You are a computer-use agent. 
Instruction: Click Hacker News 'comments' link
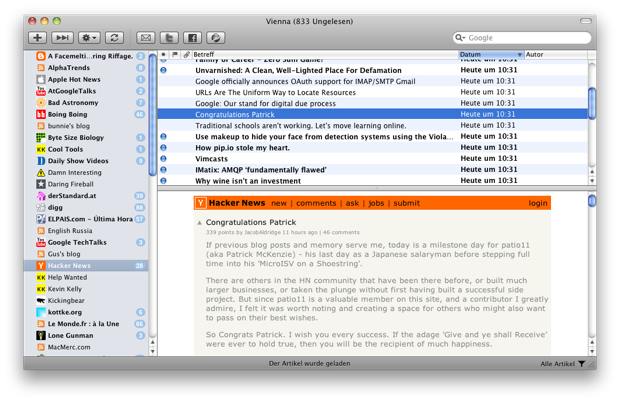(316, 203)
